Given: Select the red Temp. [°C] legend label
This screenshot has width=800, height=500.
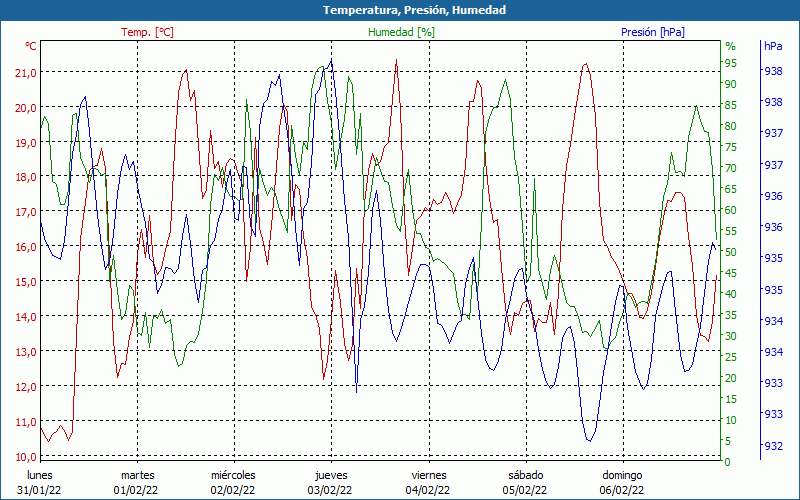Looking at the screenshot, I should pos(147,32).
